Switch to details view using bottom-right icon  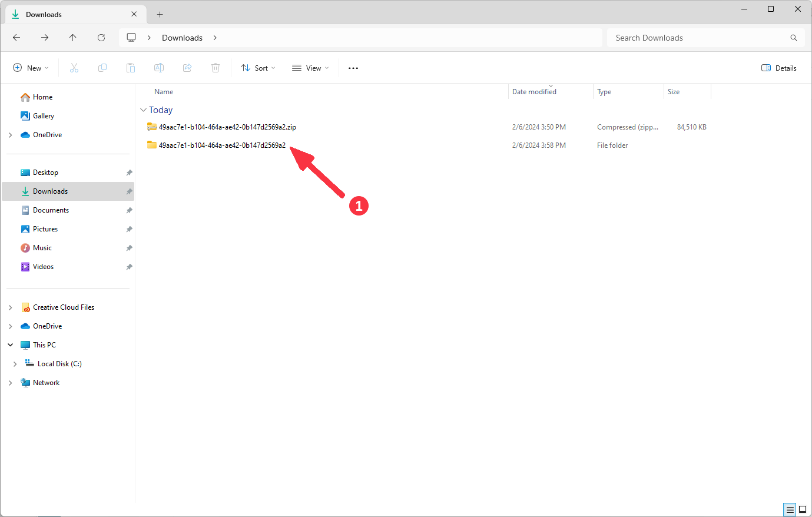pos(790,509)
